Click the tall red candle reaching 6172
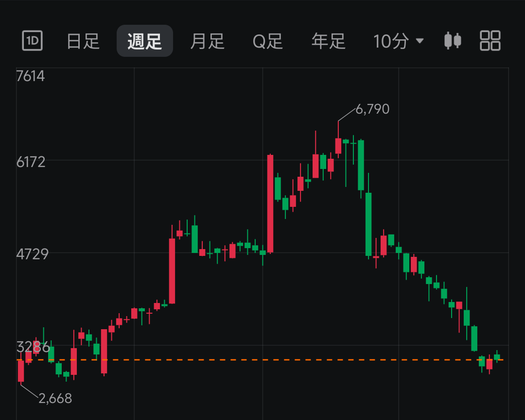This screenshot has height=420, width=525. [x=270, y=203]
